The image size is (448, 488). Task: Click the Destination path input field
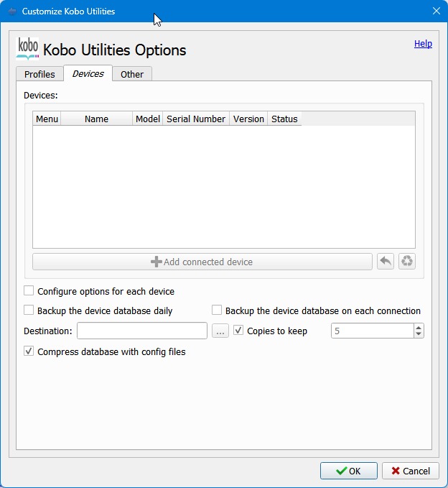coord(142,331)
